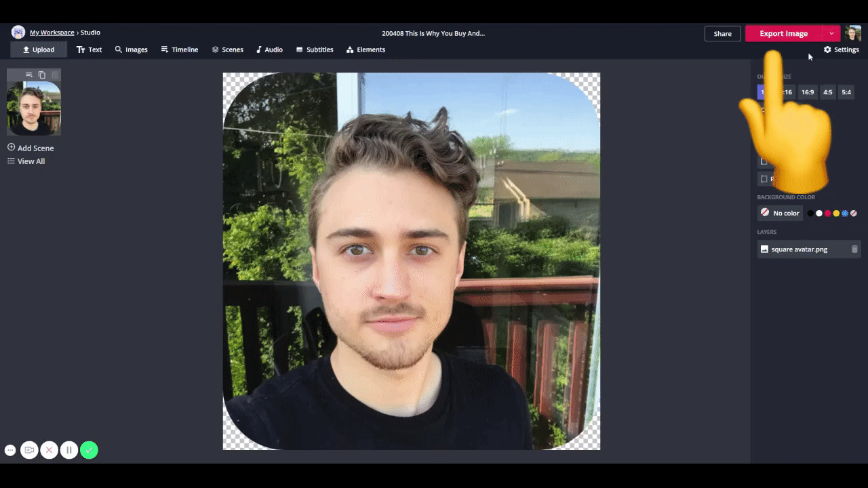Choose No color background
The width and height of the screenshot is (868, 488).
[x=780, y=213]
